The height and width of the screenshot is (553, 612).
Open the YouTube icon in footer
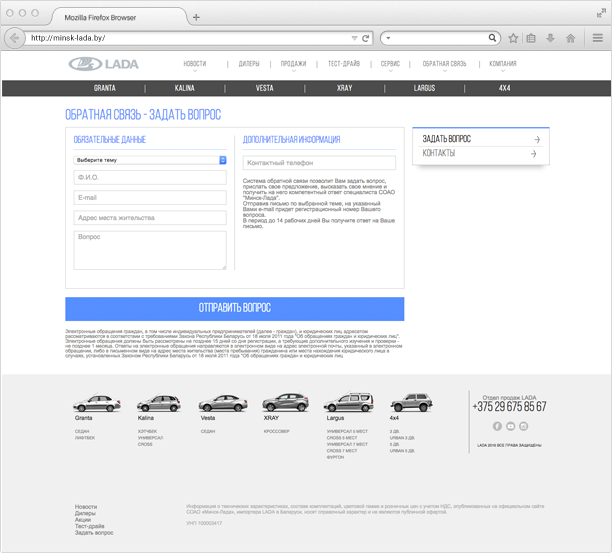point(511,426)
